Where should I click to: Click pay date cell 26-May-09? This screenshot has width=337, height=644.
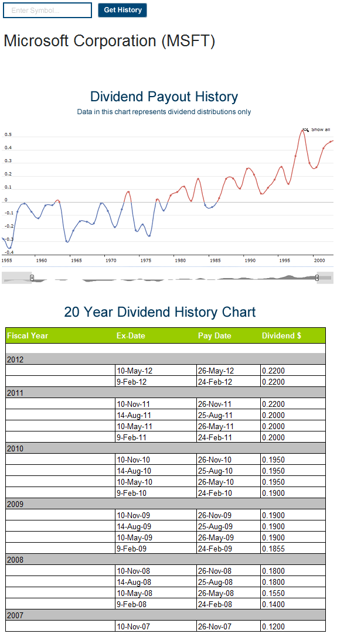pyautogui.click(x=228, y=537)
